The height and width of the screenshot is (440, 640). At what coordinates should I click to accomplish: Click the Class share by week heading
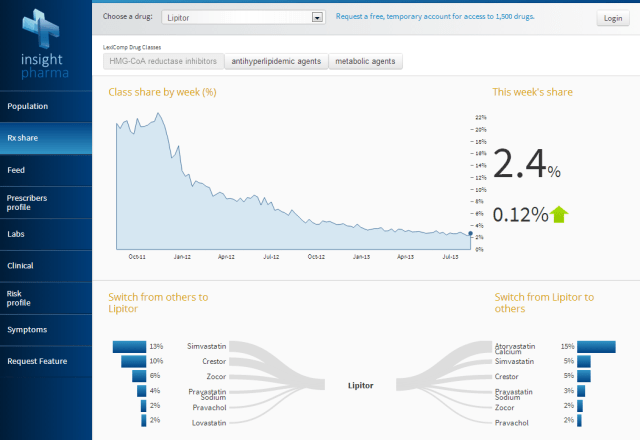click(x=162, y=92)
